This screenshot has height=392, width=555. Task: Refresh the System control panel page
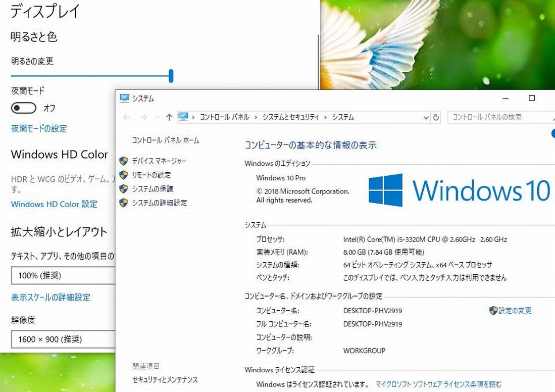(436, 117)
